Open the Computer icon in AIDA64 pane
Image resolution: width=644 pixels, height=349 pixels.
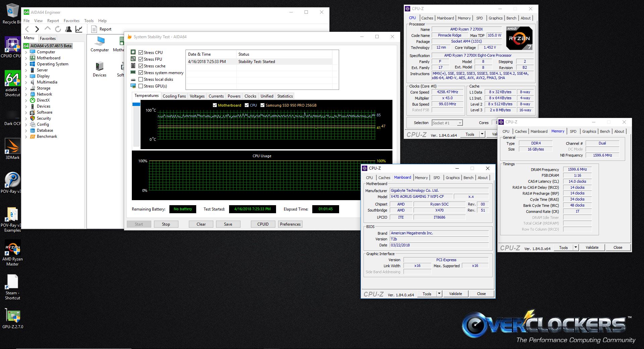click(x=100, y=44)
